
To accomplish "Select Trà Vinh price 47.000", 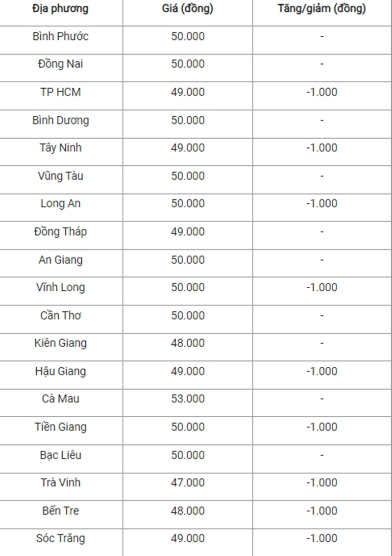I will pos(188,482).
